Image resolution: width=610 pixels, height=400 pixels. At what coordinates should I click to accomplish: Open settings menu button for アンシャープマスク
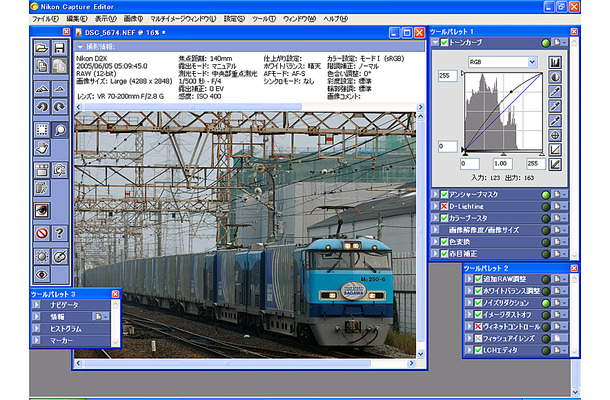[560, 194]
